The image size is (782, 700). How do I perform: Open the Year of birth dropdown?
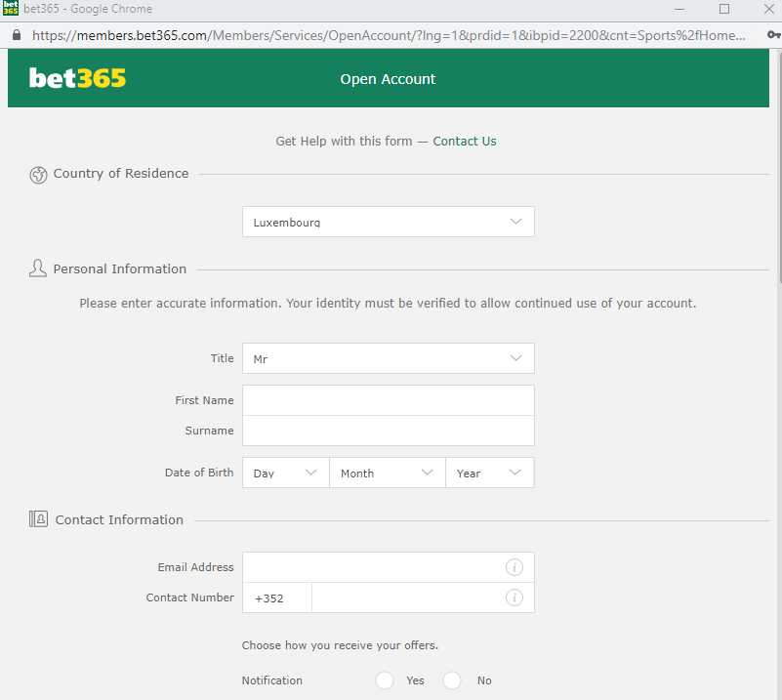point(490,473)
